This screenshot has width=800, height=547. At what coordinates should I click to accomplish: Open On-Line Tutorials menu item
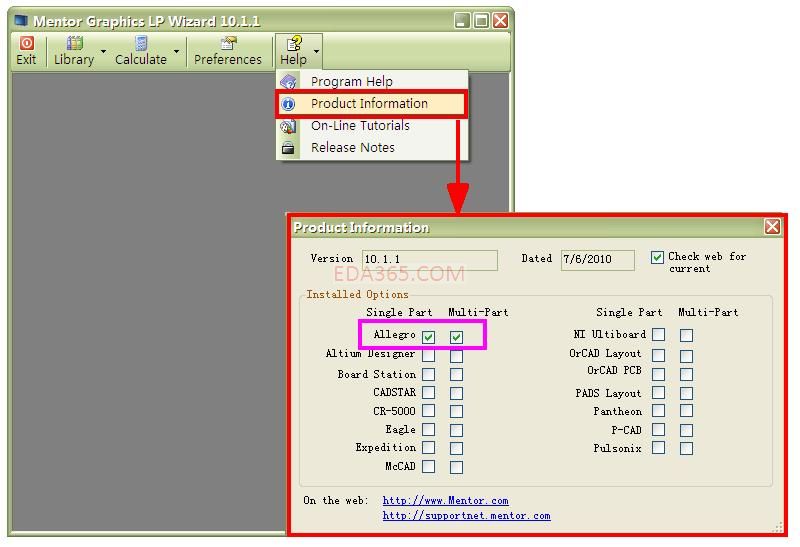click(372, 126)
